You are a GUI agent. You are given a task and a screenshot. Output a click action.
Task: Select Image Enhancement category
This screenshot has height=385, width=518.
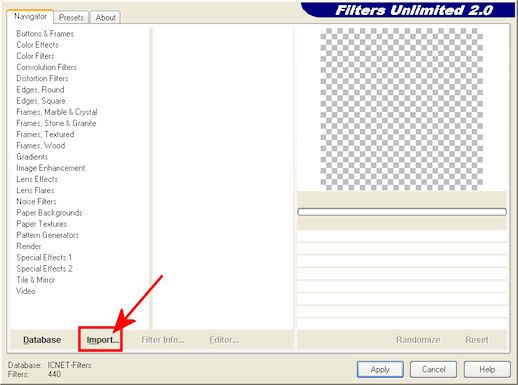[x=51, y=168]
